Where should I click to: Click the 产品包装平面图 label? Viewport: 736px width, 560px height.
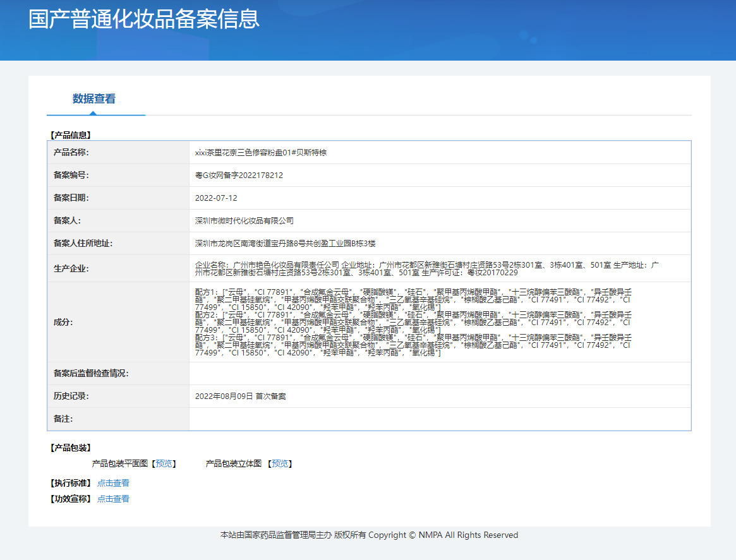[119, 463]
